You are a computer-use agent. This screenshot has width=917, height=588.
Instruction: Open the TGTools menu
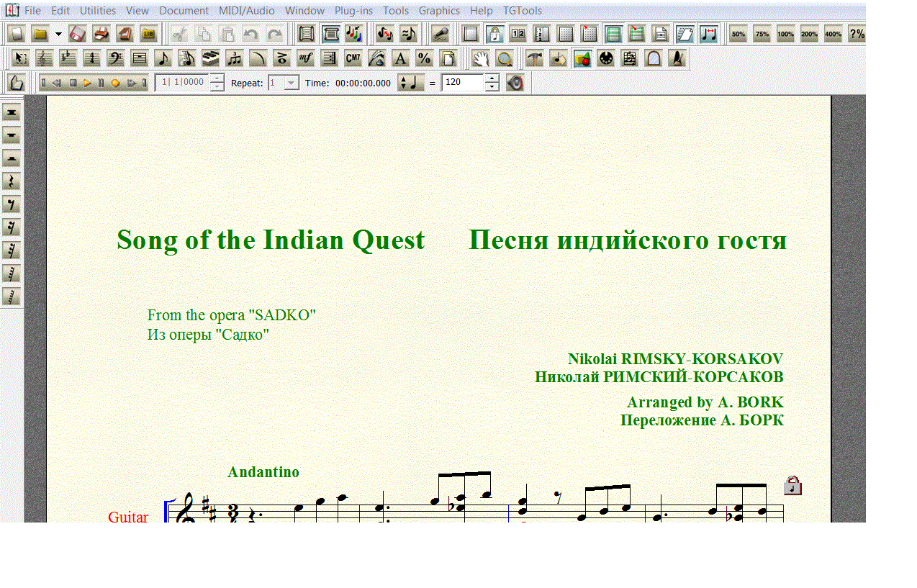[x=523, y=11]
